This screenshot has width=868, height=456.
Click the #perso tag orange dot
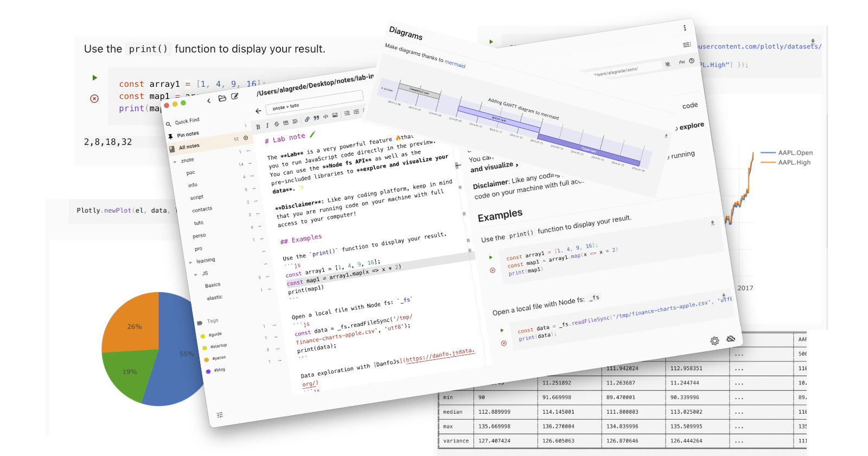tap(206, 359)
